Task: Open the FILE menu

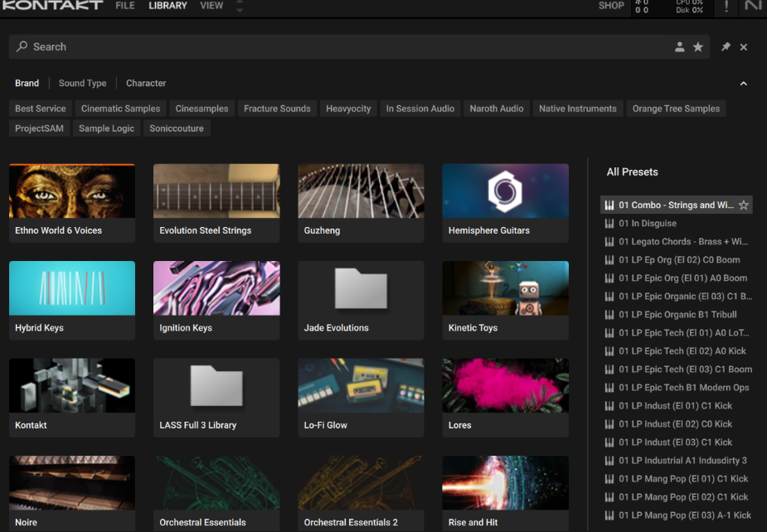Action: (125, 5)
